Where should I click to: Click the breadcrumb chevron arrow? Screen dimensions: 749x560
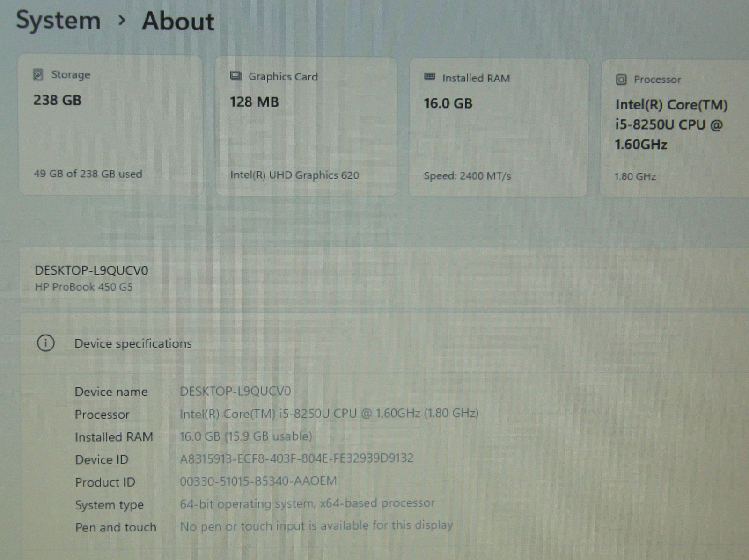122,21
